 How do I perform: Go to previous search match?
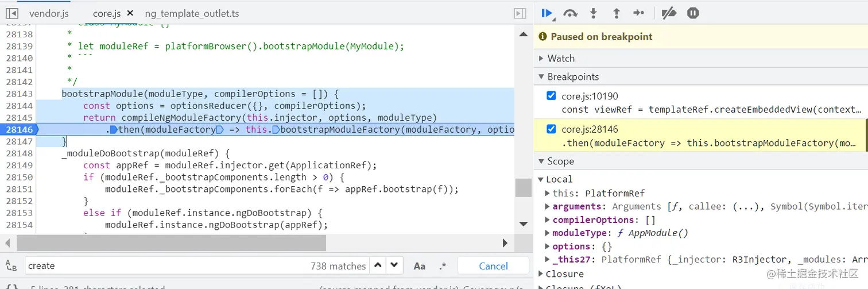377,265
